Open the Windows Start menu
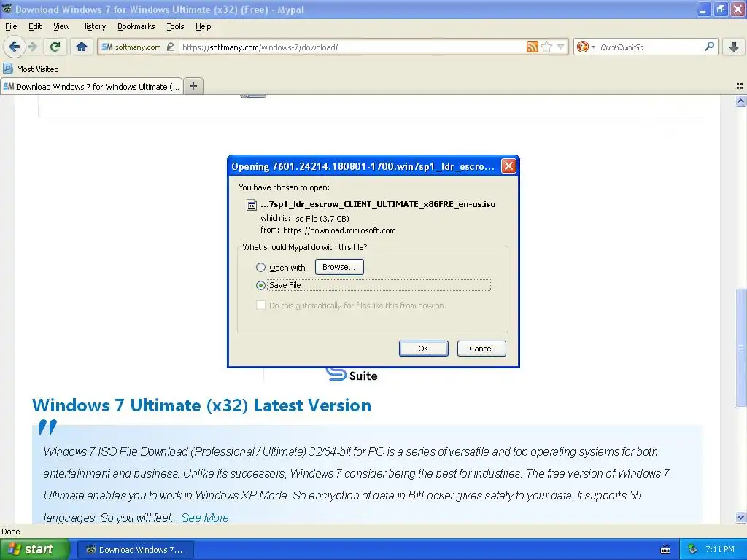The width and height of the screenshot is (747, 560). 34,550
